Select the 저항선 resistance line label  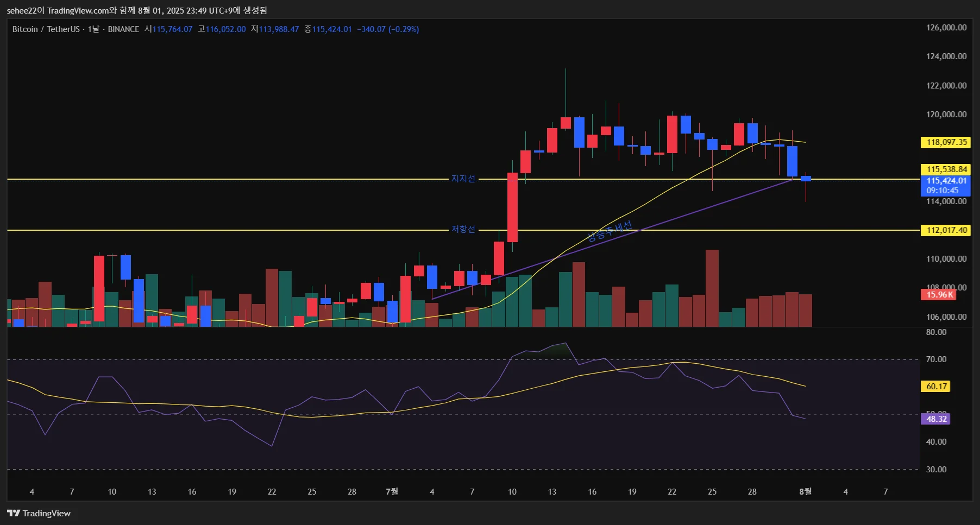[463, 230]
